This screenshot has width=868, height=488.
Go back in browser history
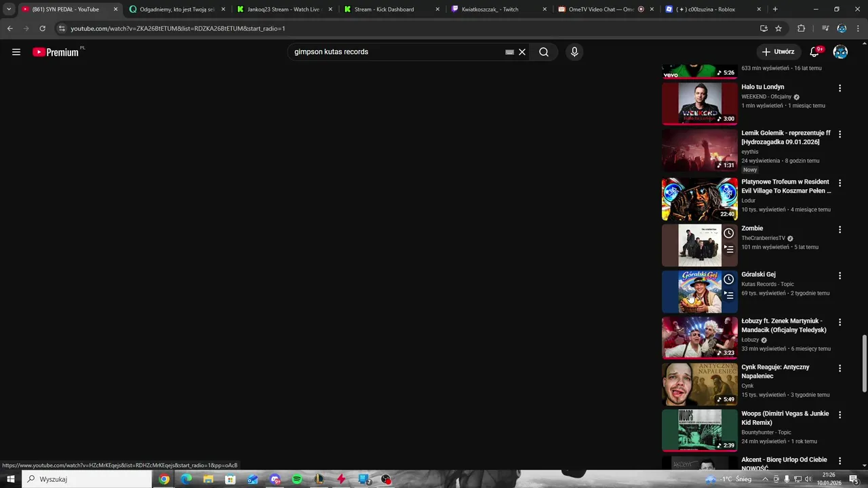[9, 28]
